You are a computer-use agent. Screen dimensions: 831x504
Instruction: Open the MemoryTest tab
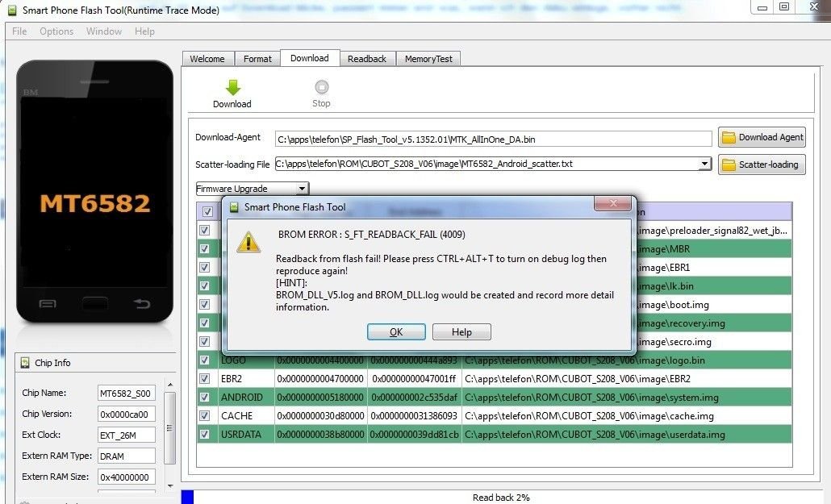(x=428, y=59)
